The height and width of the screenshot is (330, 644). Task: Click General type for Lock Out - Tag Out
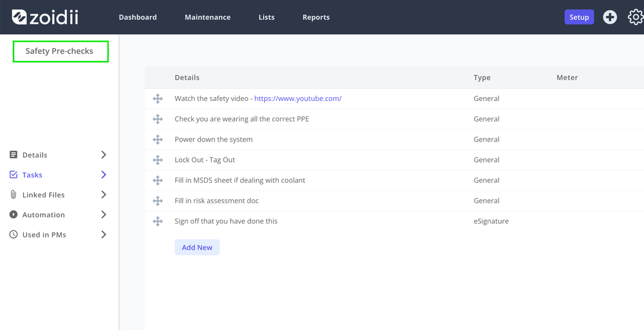486,160
